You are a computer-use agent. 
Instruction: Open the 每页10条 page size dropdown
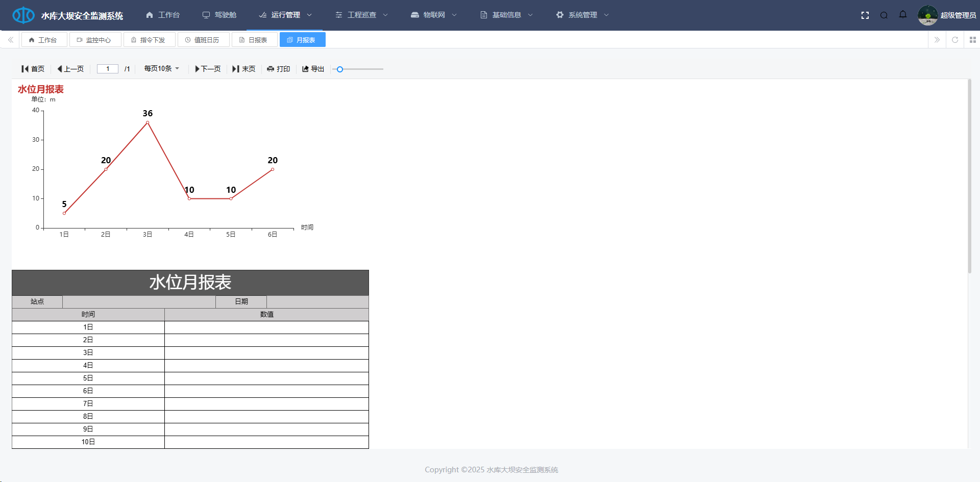coord(162,68)
